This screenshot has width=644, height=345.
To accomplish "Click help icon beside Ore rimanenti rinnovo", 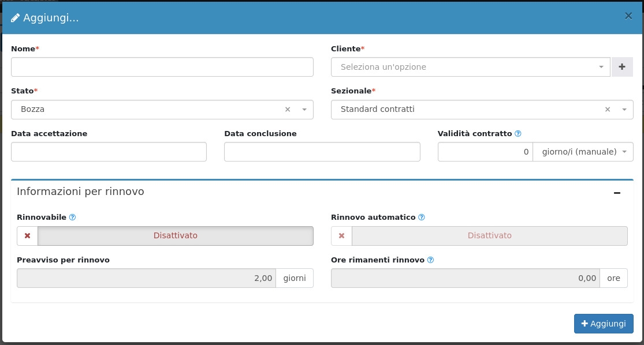I will coord(430,260).
